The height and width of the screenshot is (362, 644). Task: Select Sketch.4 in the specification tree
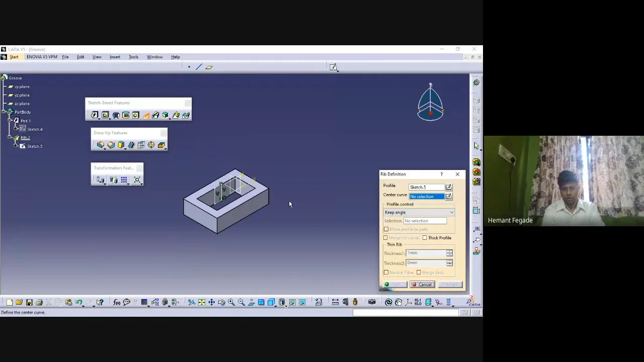point(35,129)
